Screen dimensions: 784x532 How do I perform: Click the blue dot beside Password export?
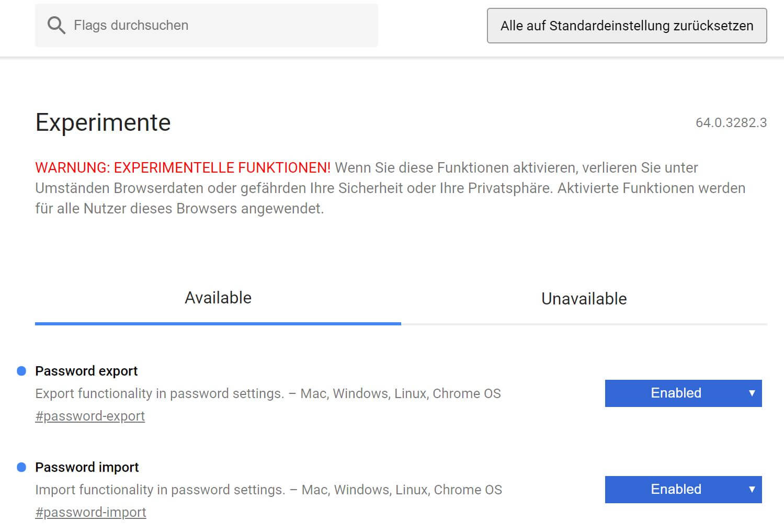pyautogui.click(x=21, y=371)
